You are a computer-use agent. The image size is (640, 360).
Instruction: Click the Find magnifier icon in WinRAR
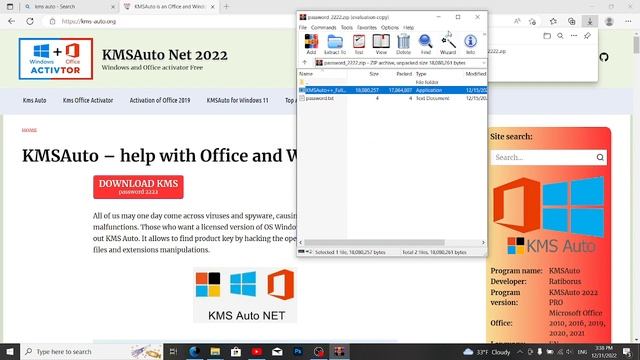tap(426, 44)
